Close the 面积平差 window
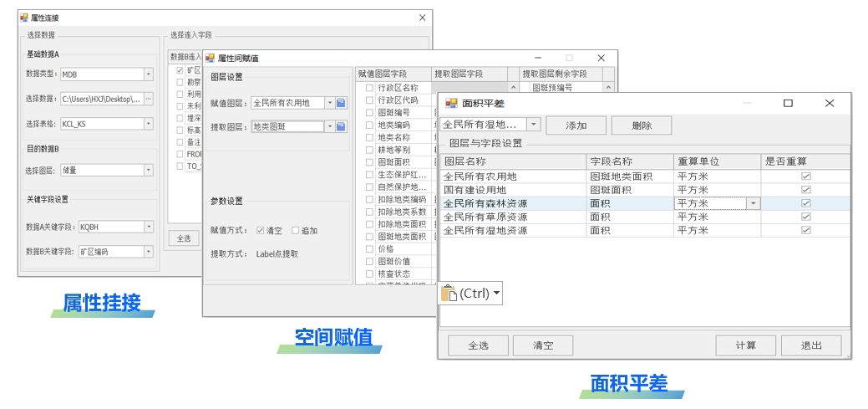 coord(830,103)
